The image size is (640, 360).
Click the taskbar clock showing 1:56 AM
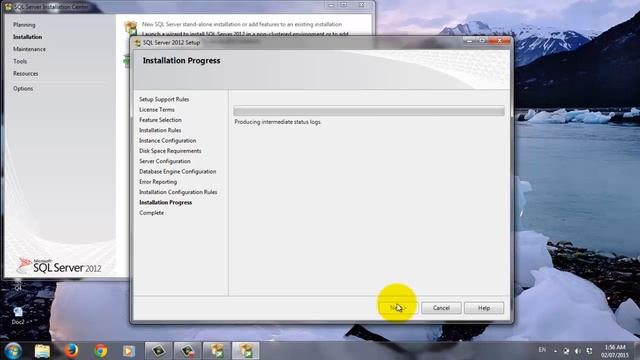pos(614,351)
